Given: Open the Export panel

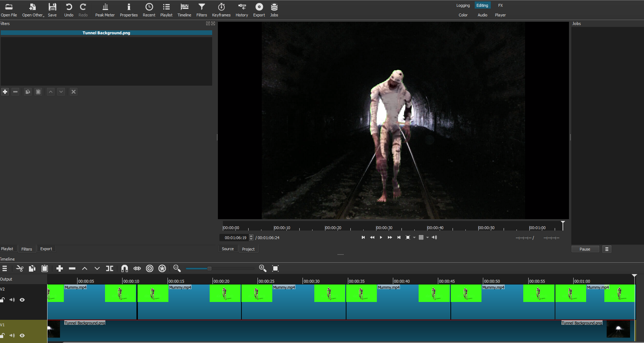Looking at the screenshot, I should [x=259, y=10].
